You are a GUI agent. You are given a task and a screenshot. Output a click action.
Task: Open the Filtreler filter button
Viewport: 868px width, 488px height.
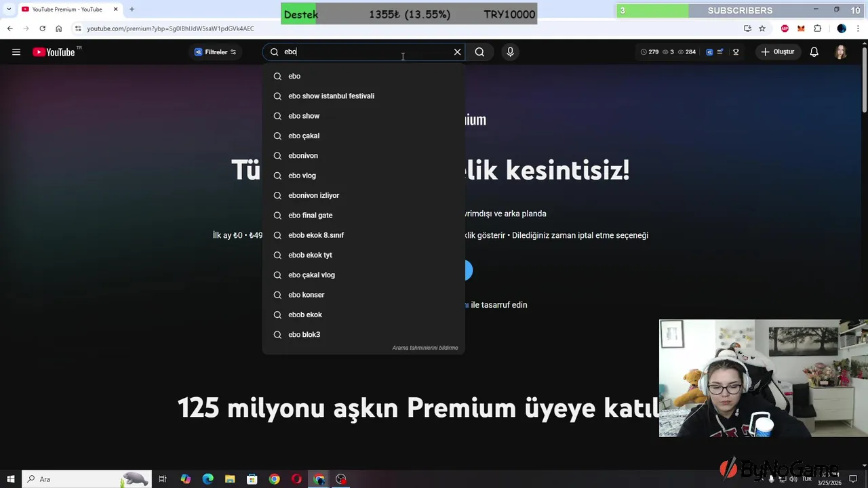pos(216,52)
